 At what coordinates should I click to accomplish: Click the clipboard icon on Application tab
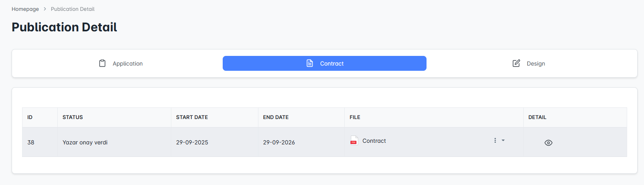102,64
